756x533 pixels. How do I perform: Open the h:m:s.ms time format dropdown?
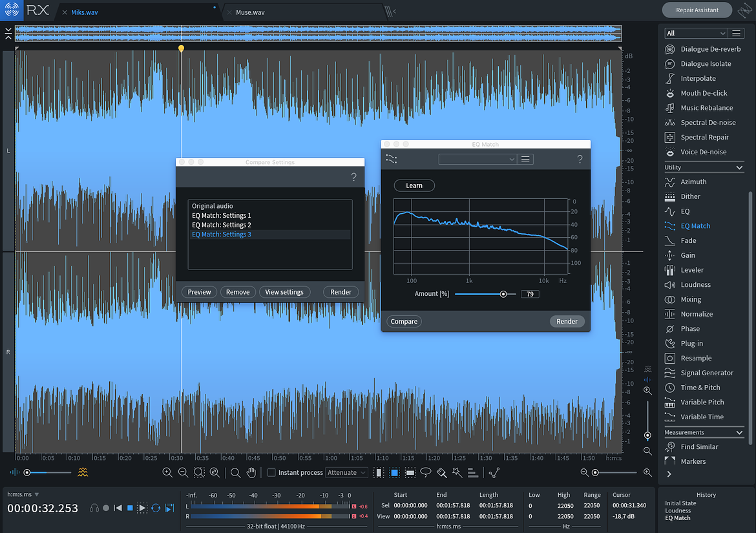(x=23, y=494)
